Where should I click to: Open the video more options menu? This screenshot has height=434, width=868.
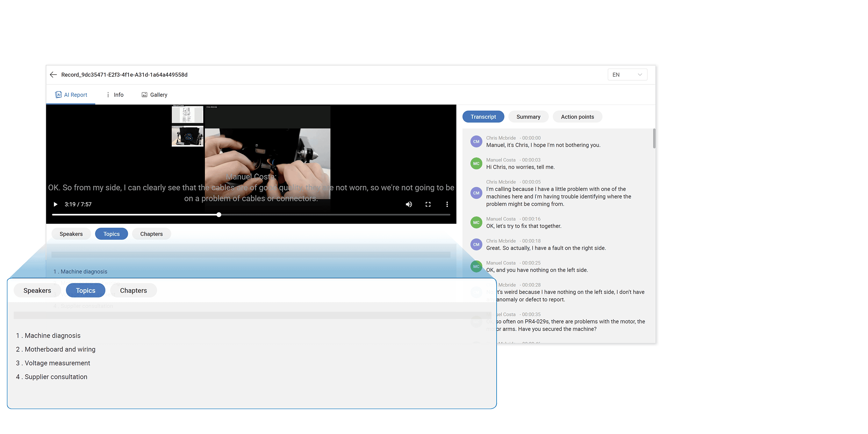pyautogui.click(x=447, y=204)
